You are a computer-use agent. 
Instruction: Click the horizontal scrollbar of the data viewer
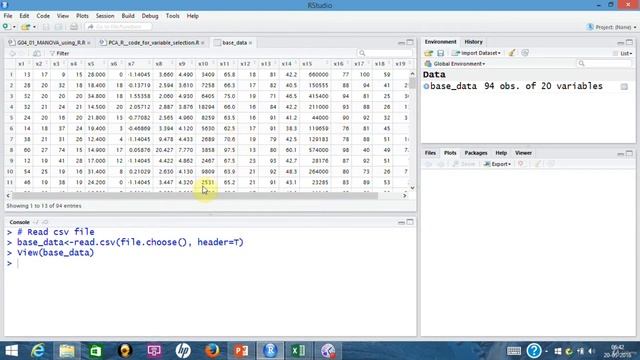pyautogui.click(x=195, y=196)
